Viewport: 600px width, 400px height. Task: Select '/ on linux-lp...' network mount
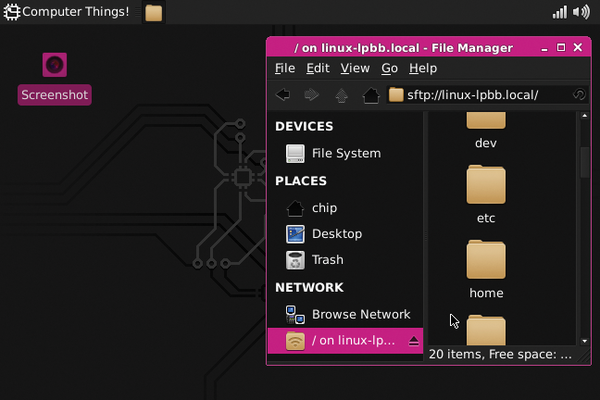(x=345, y=340)
